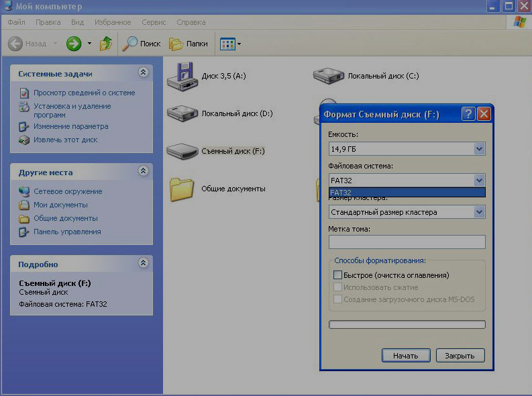Expand the cluster size dropdown
Image resolution: width=532 pixels, height=396 pixels.
coord(479,212)
